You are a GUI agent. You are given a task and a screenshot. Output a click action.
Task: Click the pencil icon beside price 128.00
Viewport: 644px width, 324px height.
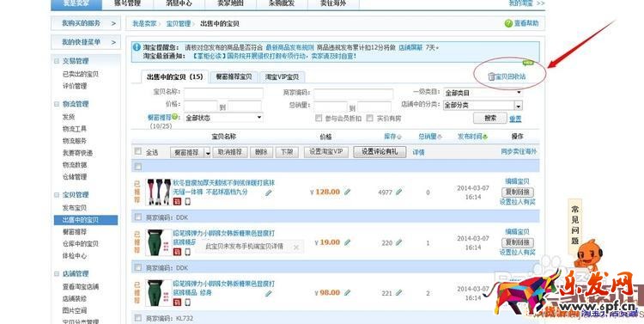point(348,192)
